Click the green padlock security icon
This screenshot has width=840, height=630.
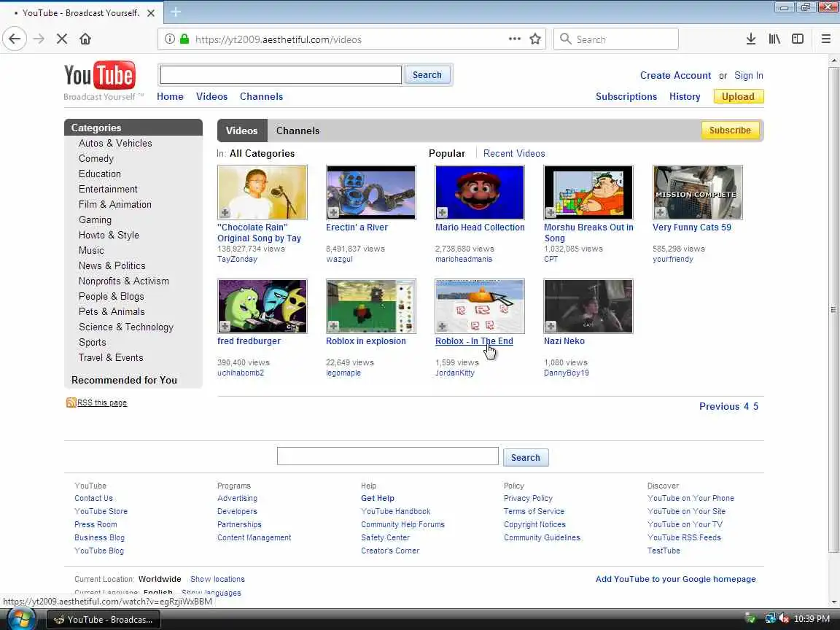pyautogui.click(x=184, y=39)
